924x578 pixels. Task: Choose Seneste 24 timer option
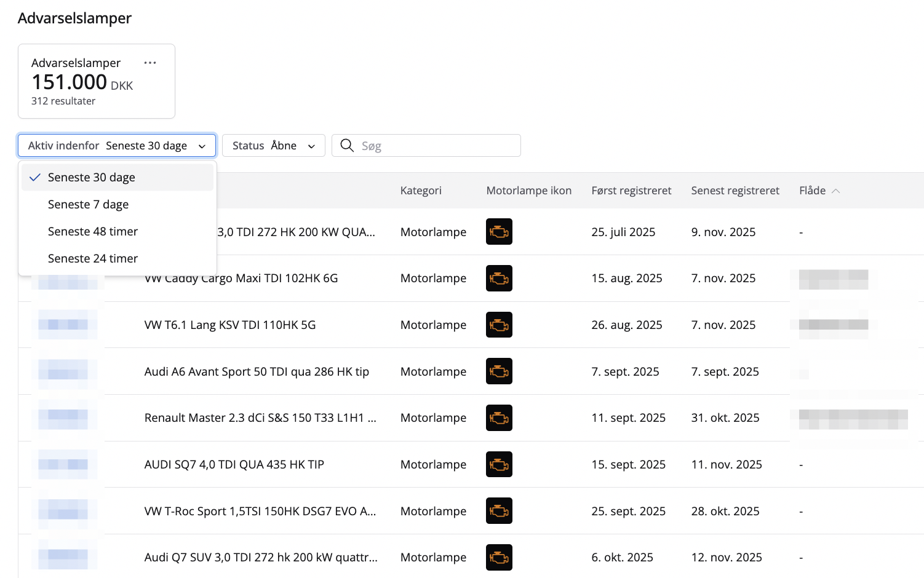[x=93, y=259]
